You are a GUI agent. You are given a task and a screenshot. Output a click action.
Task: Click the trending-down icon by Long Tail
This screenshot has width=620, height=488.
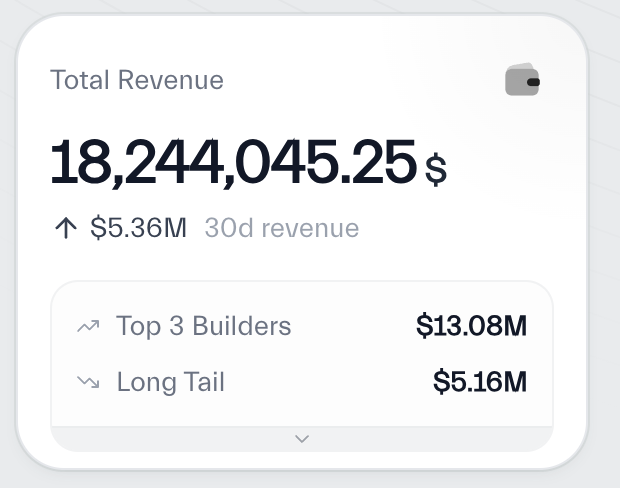[x=88, y=382]
